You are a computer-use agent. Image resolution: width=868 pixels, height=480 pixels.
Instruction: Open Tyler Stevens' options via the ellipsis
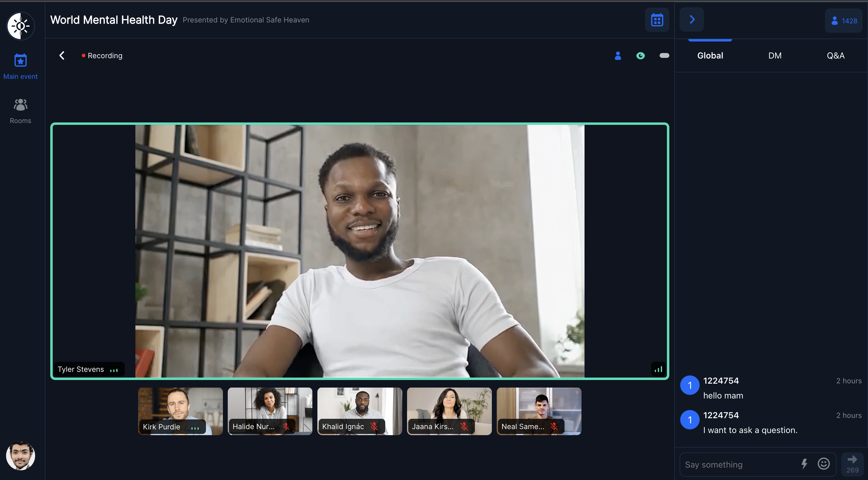[x=114, y=370]
